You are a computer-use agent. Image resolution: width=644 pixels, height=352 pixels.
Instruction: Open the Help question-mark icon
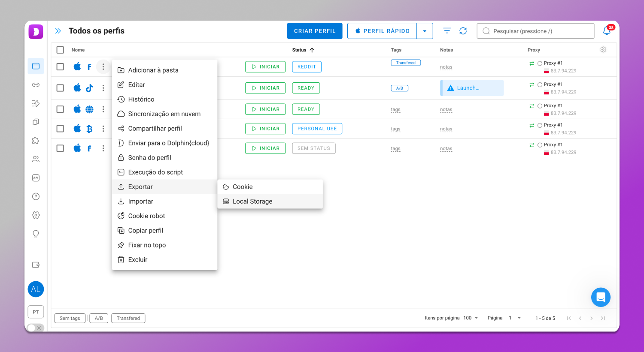tap(36, 196)
